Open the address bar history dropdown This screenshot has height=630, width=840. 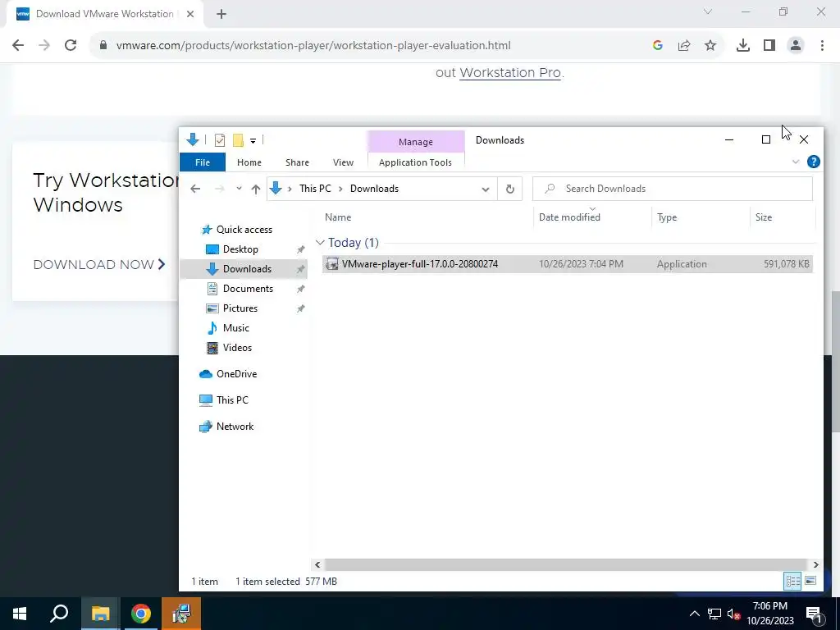486,189
